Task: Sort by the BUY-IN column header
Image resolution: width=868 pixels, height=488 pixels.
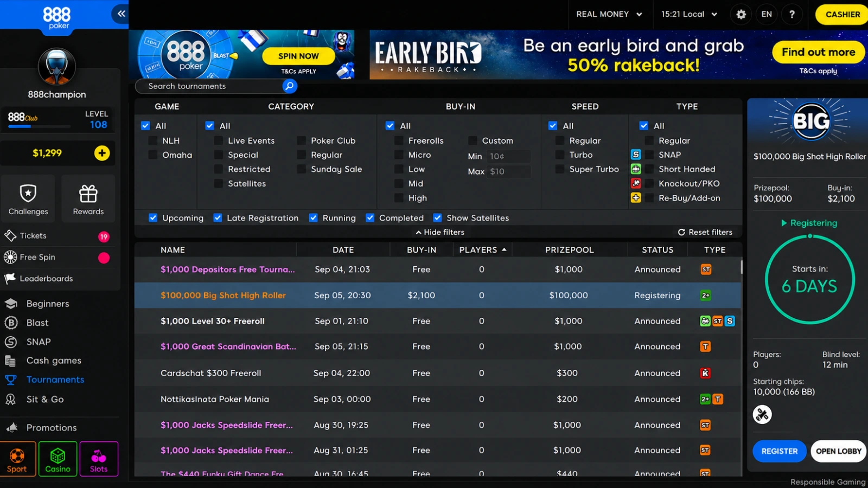Action: tap(422, 250)
